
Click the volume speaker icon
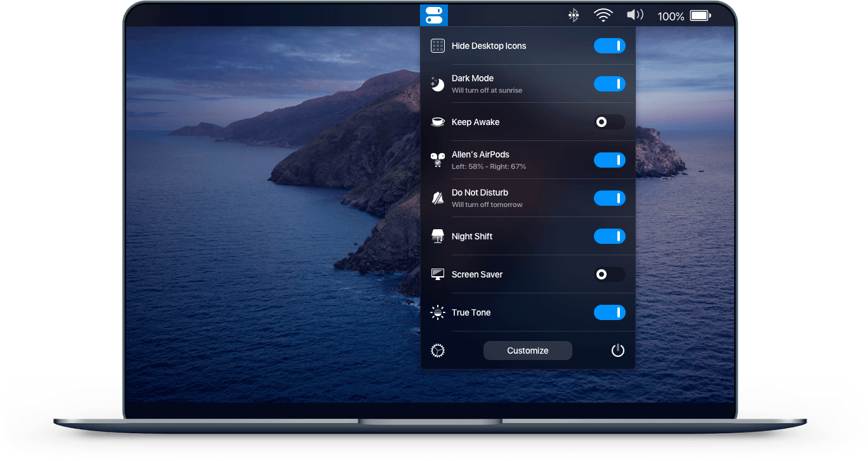coord(635,15)
